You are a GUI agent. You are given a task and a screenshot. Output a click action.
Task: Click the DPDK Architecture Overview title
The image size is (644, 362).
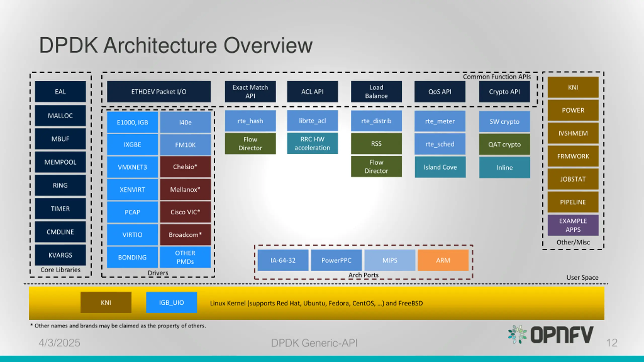point(176,46)
